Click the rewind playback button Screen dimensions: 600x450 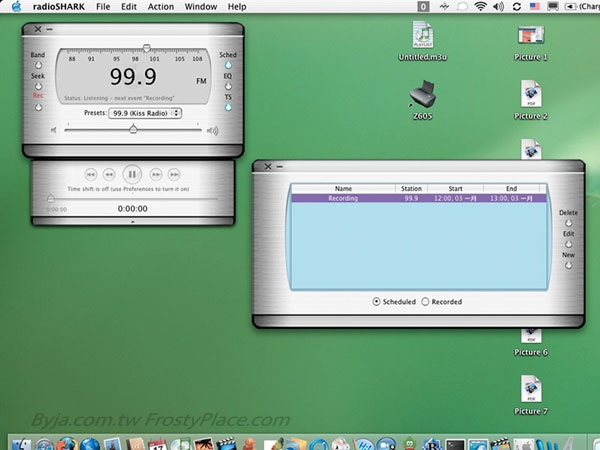tap(109, 174)
